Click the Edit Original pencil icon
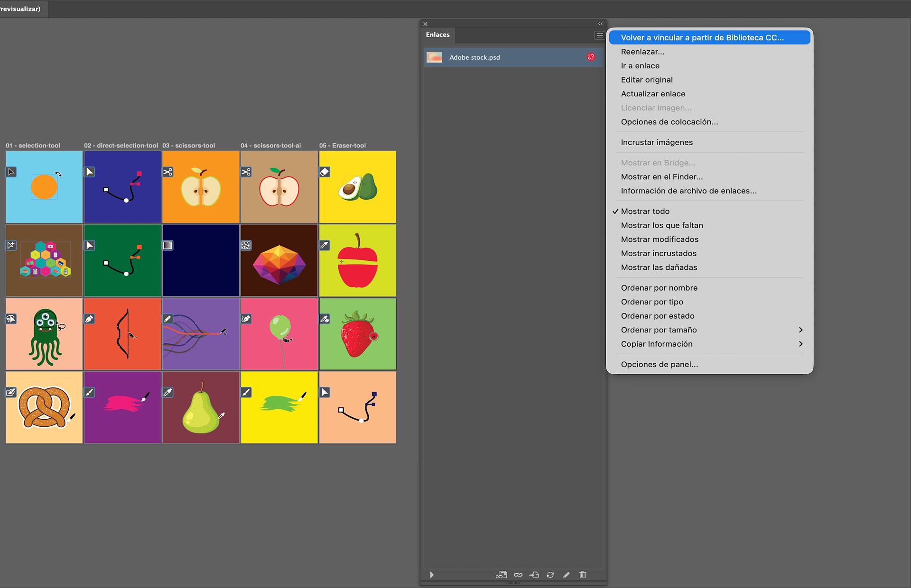 [x=567, y=575]
